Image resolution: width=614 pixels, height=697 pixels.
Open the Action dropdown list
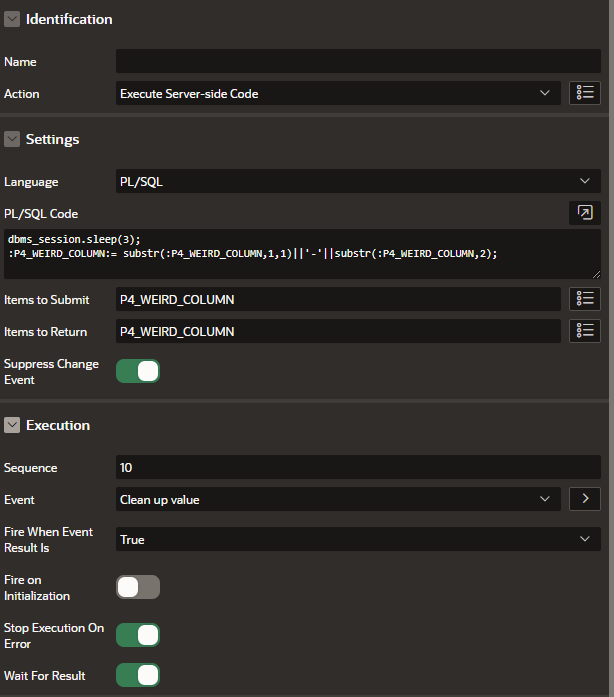(337, 94)
